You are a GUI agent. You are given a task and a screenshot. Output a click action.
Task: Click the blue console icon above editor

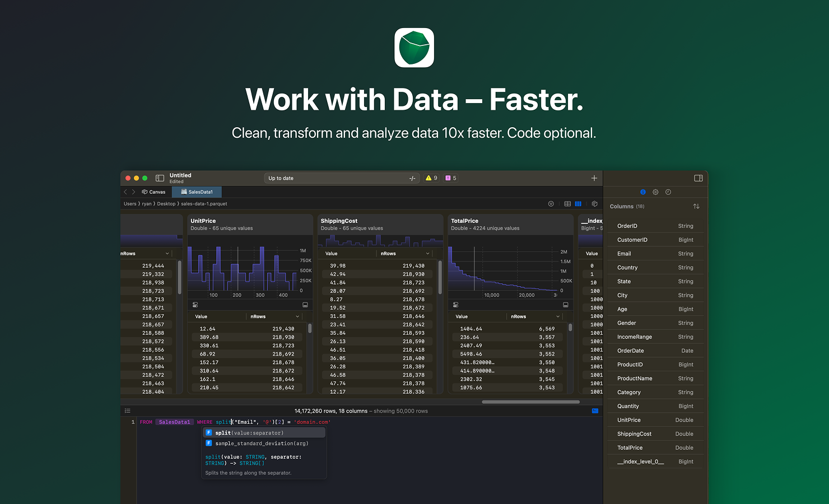pyautogui.click(x=595, y=411)
